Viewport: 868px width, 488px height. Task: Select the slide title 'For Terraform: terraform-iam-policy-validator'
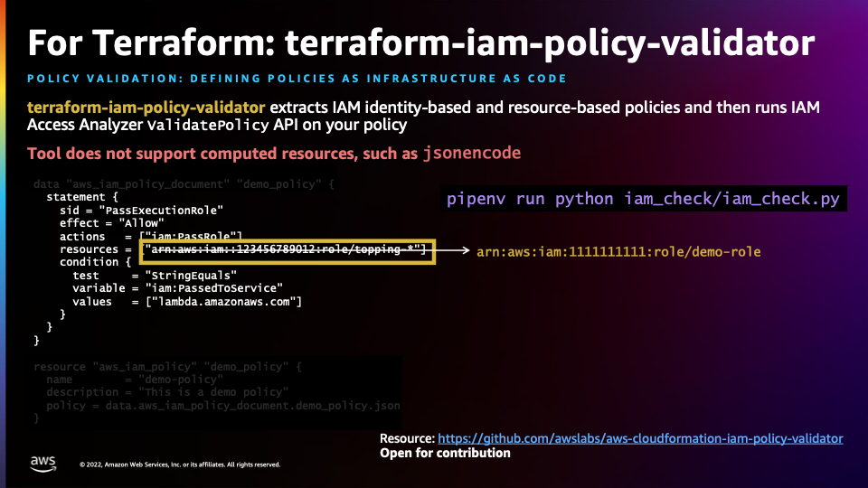click(x=420, y=42)
